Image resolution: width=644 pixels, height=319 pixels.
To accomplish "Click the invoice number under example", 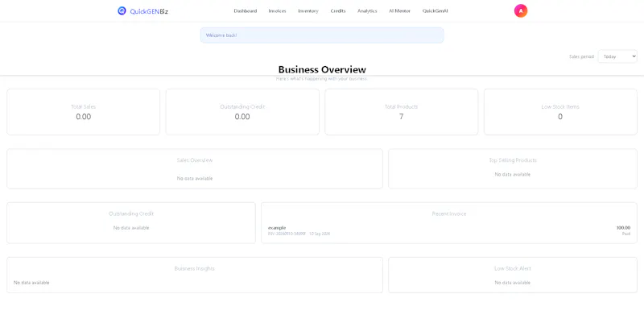I will coord(287,234).
